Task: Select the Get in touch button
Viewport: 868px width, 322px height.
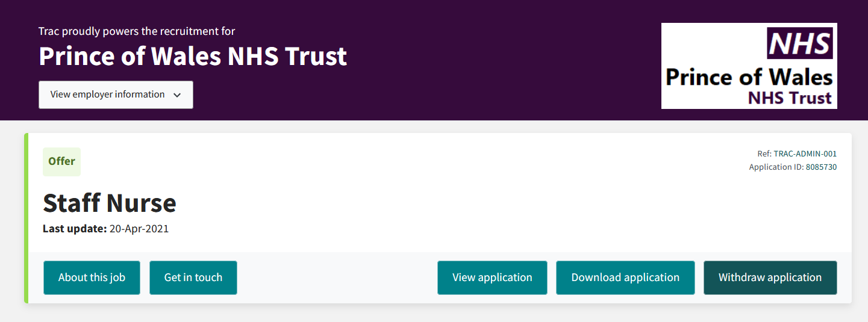Action: (x=193, y=277)
